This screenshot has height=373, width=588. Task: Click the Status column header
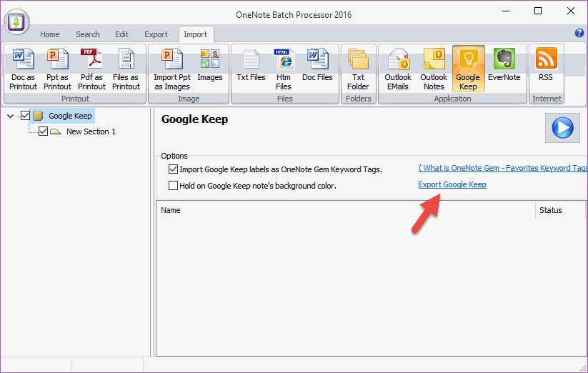point(560,210)
